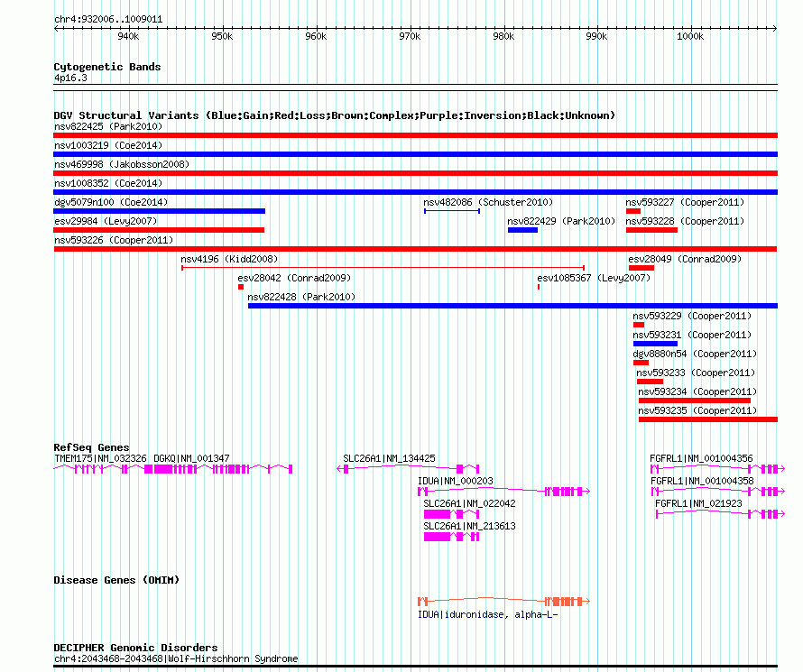Click the FGFRL1|NM_021923 gene label
Image resolution: width=803 pixels, height=672 pixels.
(x=698, y=503)
